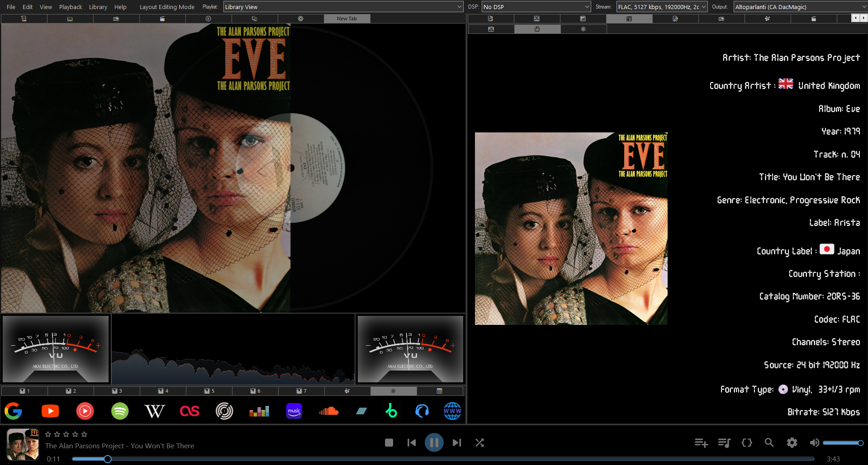Open the Edit menu
This screenshot has height=465, width=868.
[x=28, y=7]
